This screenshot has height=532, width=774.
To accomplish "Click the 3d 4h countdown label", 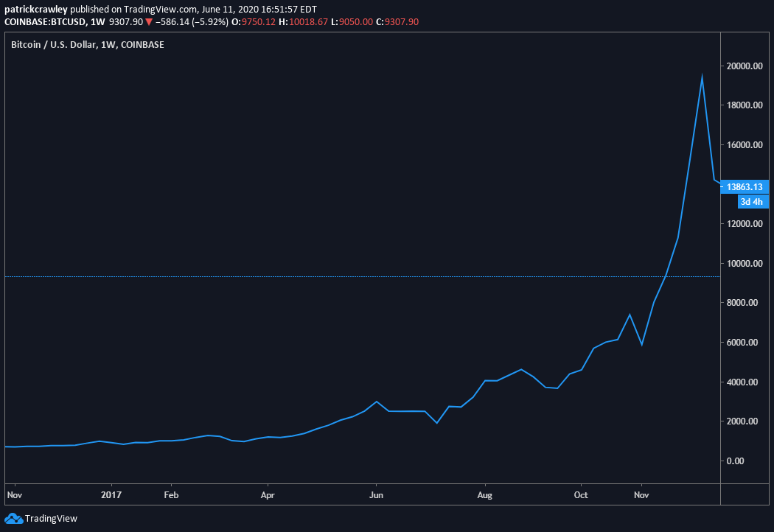I will (x=753, y=201).
